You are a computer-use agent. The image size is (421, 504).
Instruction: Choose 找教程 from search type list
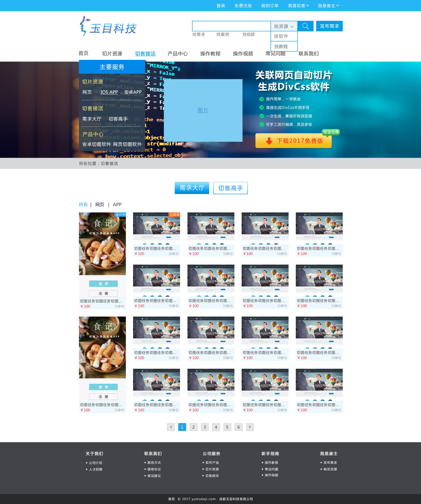[x=284, y=46]
